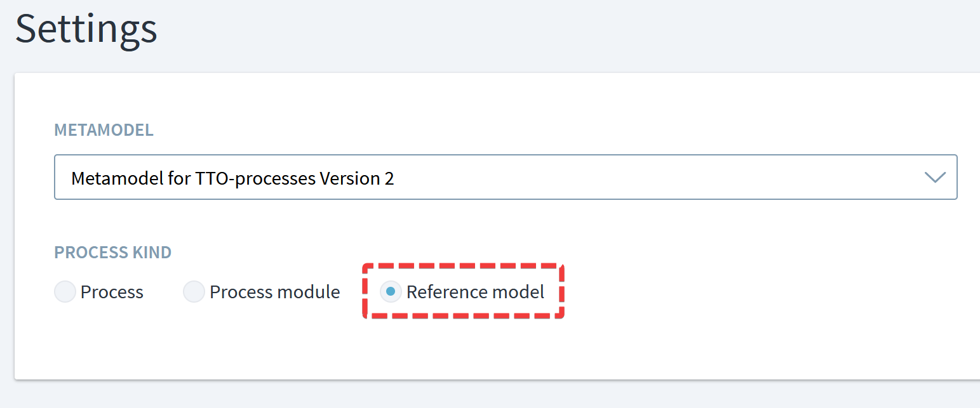Click blank space inside the Metamodel combo box
Screen dimensions: 980x408
635,178
